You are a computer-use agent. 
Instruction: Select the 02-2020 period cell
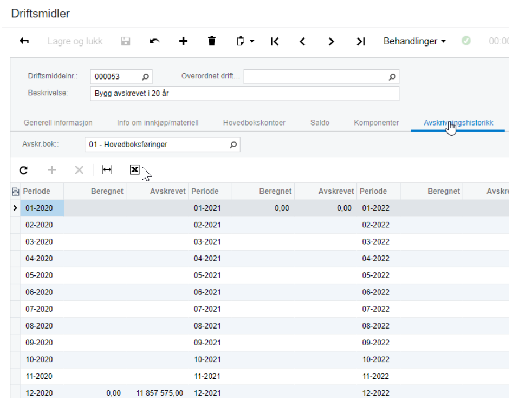click(42, 225)
